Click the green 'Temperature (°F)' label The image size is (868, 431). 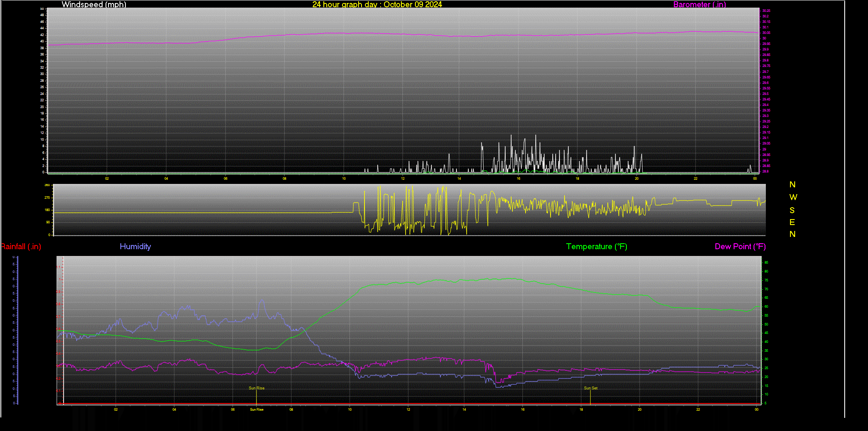[597, 246]
